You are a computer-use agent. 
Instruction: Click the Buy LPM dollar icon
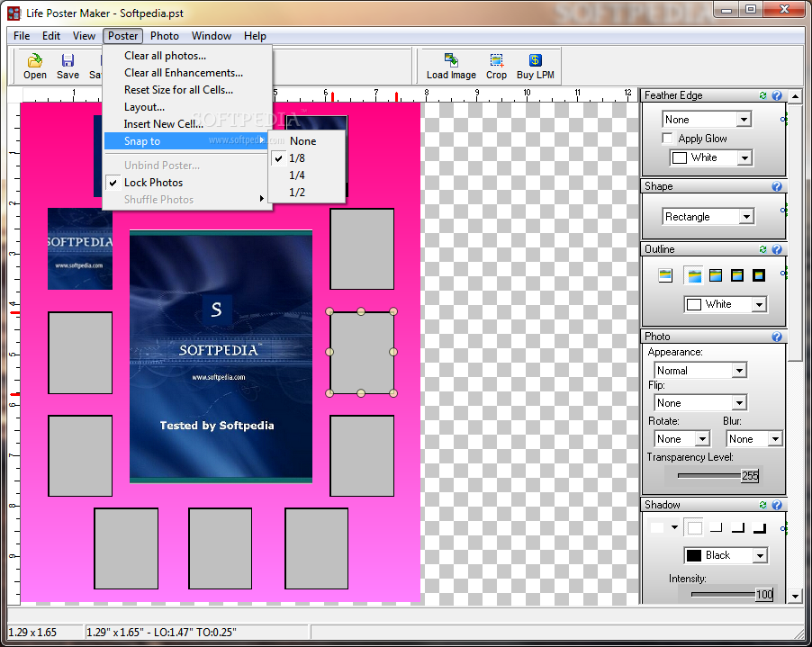[x=535, y=60]
